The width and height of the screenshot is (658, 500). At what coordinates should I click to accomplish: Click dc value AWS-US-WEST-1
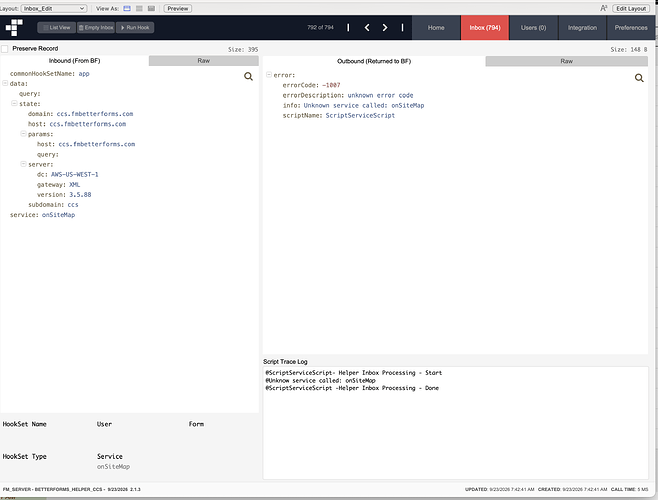74,174
